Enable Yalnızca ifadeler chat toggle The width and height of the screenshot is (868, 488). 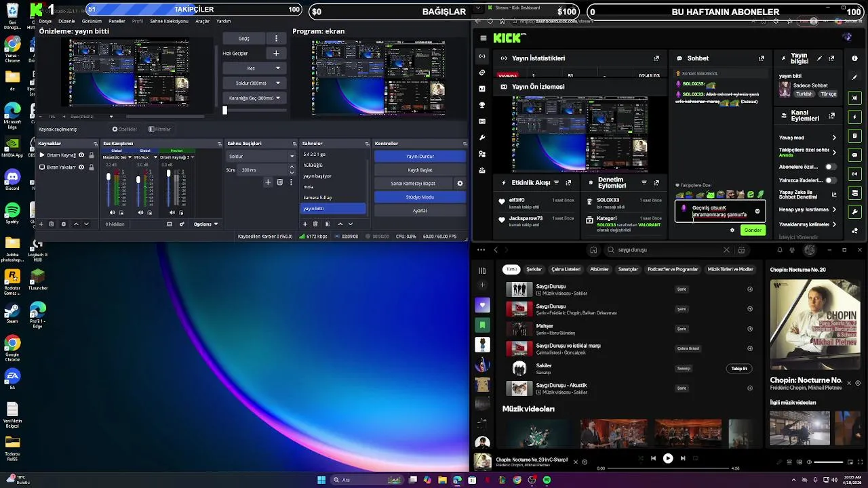click(x=830, y=180)
